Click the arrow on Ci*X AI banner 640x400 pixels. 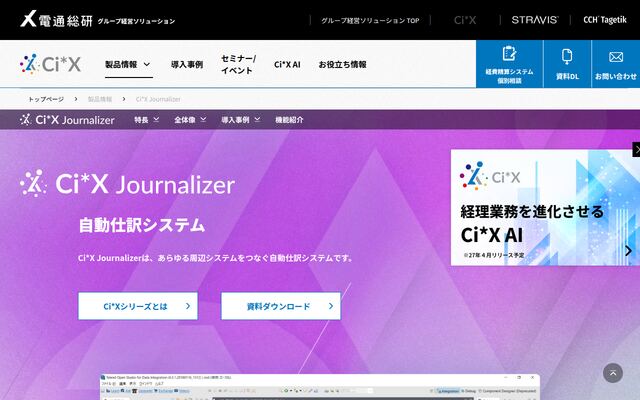click(x=629, y=250)
